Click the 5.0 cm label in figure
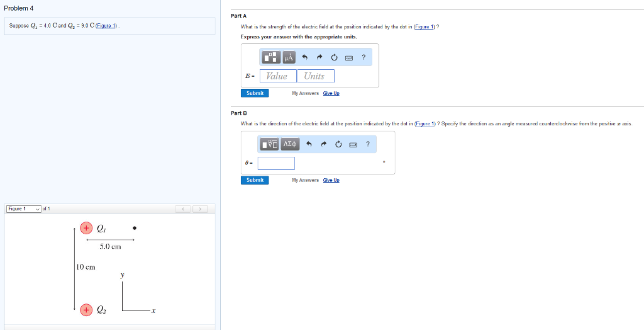644x330 pixels. 111,247
